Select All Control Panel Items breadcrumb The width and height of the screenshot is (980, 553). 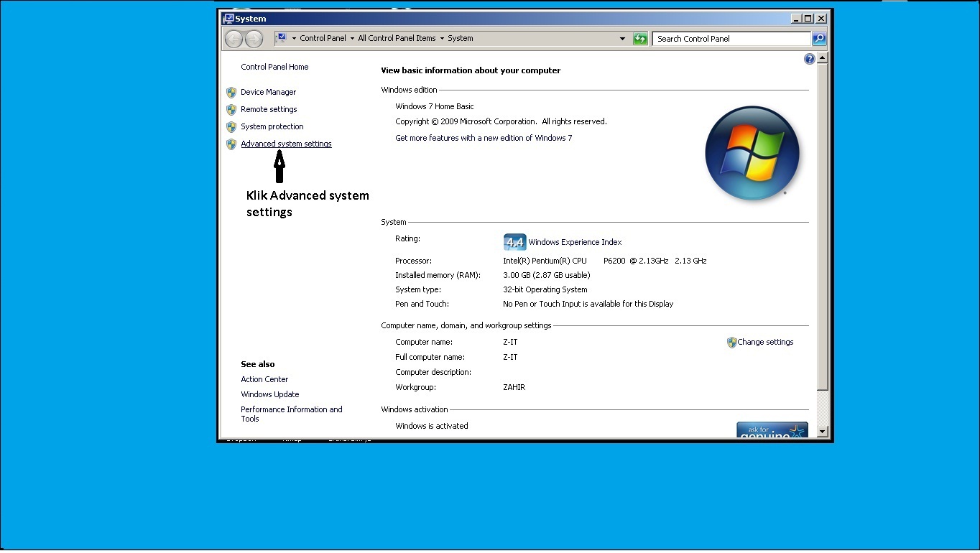[x=397, y=39]
